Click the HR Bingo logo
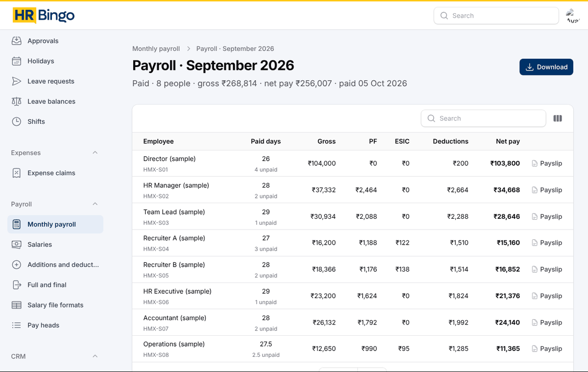Screen dimensions: 588x372 [44, 16]
